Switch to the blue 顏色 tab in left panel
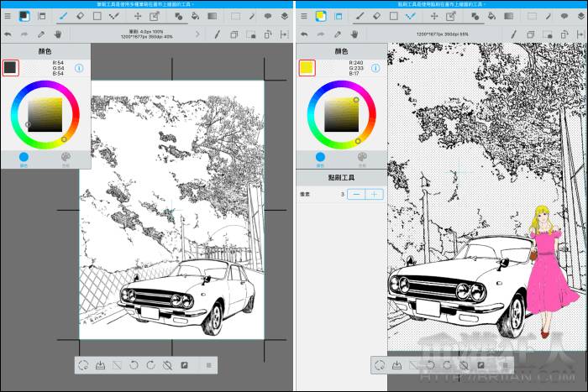 point(24,159)
